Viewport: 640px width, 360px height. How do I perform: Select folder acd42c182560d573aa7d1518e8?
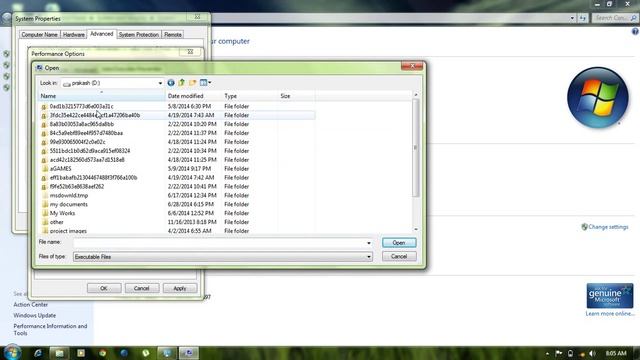(x=87, y=160)
